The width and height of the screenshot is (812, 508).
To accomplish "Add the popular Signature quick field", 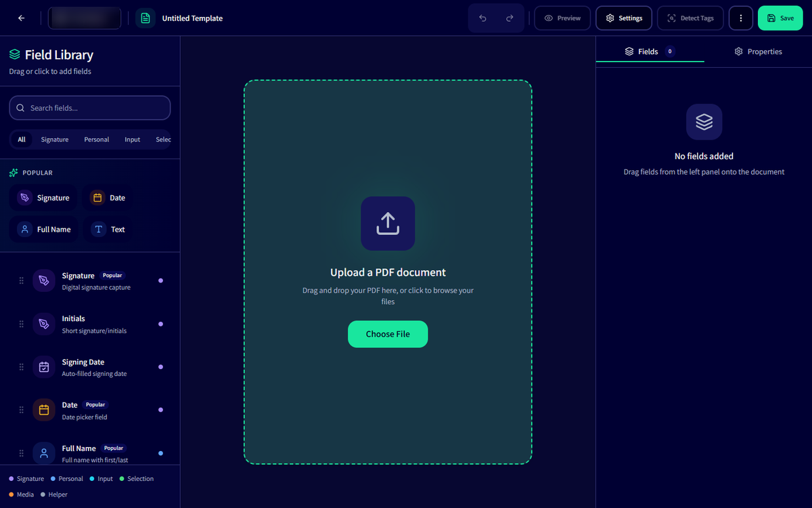I will click(x=43, y=198).
